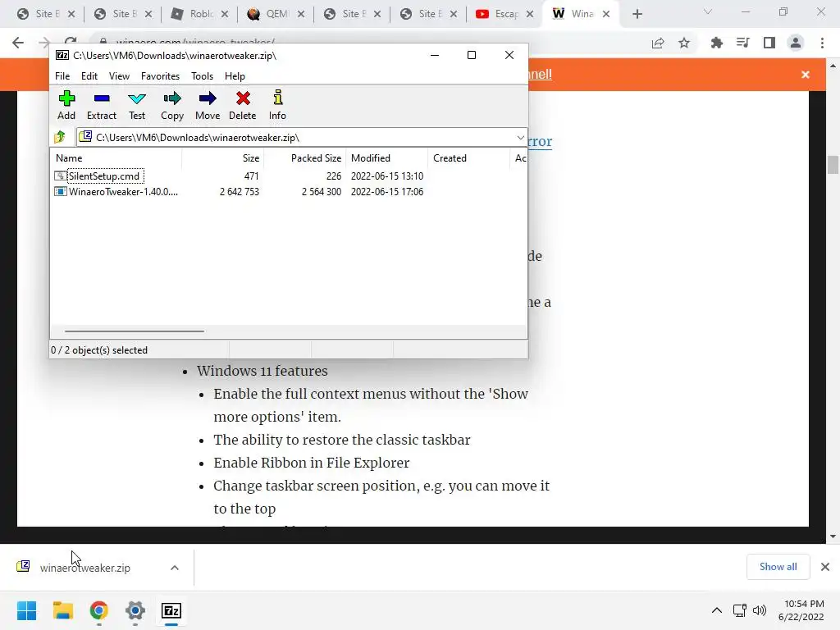Screen dimensions: 840x630
Task: Show hidden tray icons chevron
Action: [716, 610]
